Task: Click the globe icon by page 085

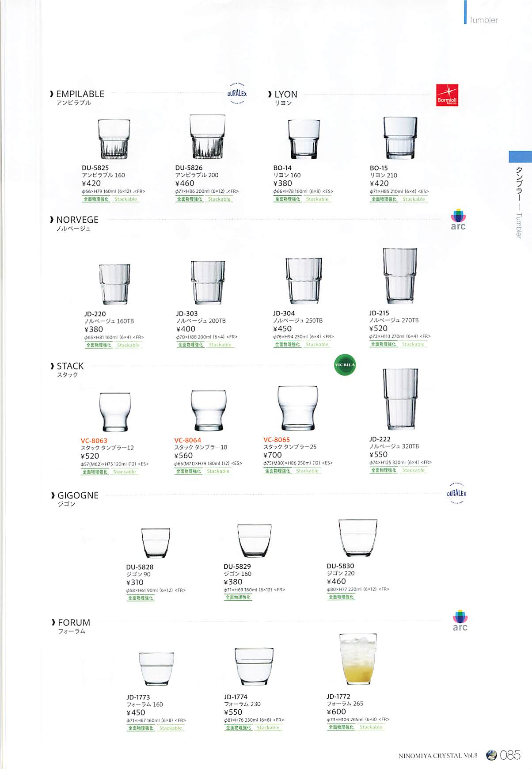Action: pyautogui.click(x=491, y=755)
